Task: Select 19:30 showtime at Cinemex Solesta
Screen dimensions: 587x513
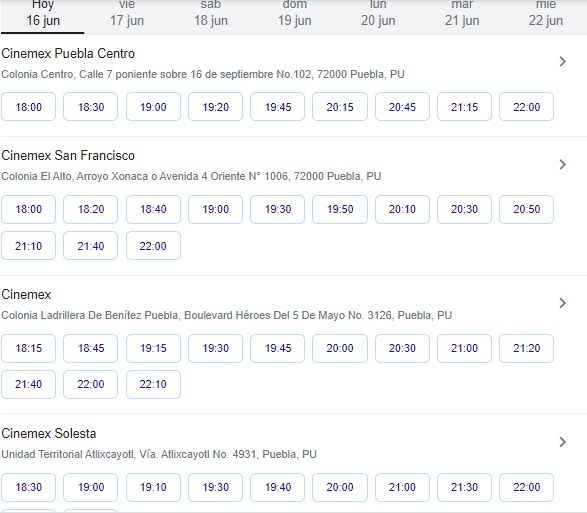Action: (x=215, y=487)
